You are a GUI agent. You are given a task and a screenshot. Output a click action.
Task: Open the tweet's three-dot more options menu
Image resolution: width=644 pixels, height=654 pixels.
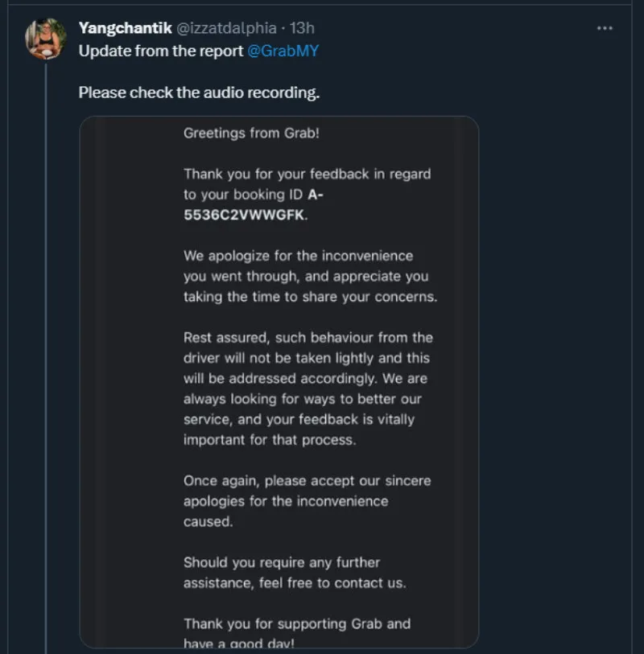pos(605,28)
